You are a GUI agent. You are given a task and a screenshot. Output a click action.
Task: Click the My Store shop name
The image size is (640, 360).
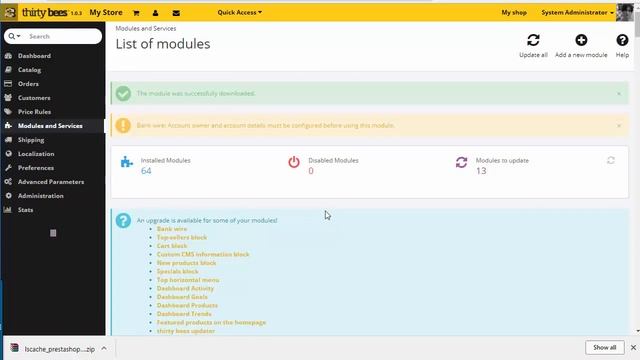click(106, 12)
